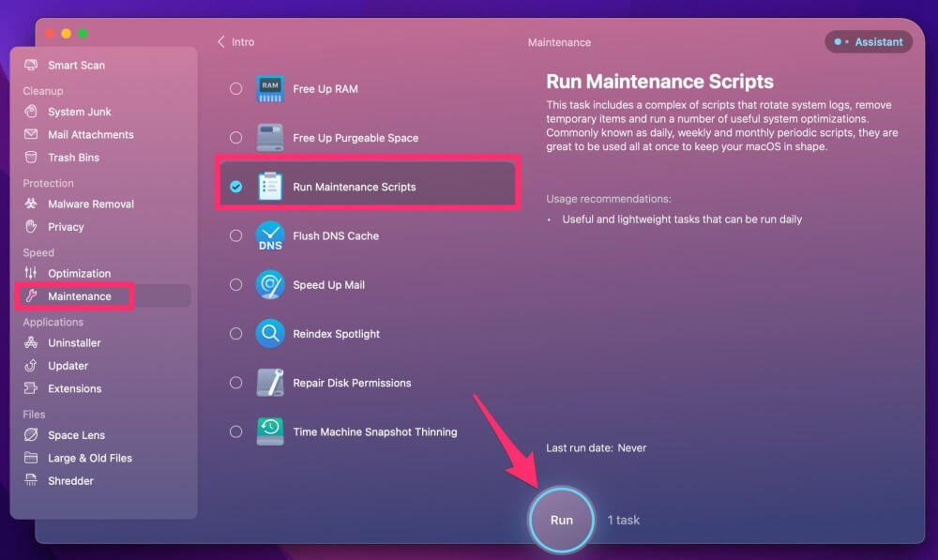The image size is (938, 560).
Task: Open the Space Lens sidebar item
Action: 76,435
